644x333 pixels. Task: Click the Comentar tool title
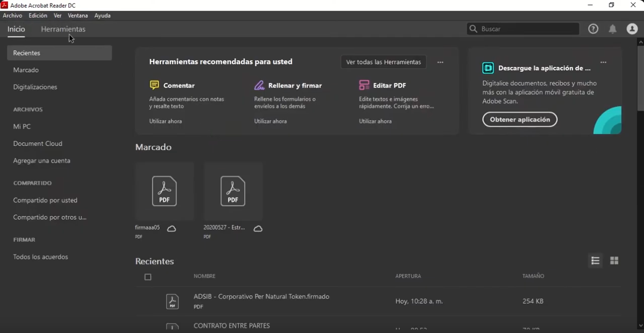179,86
